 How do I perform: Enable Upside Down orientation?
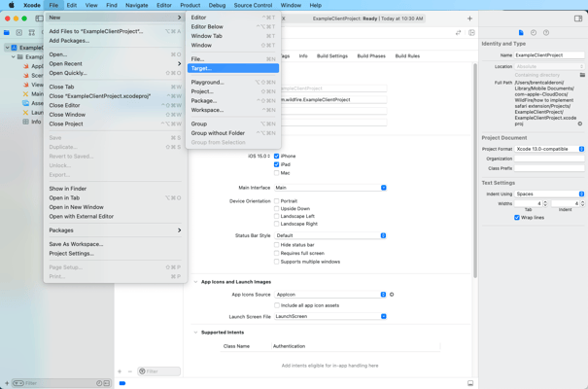click(x=276, y=208)
